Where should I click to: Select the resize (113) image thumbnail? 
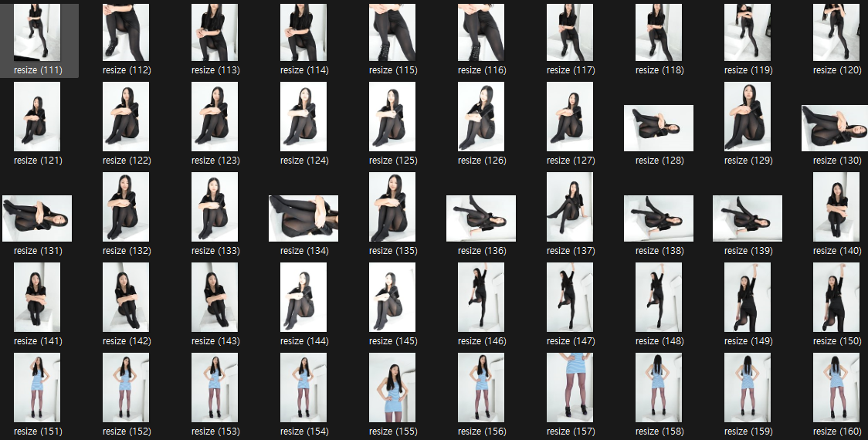coord(215,32)
